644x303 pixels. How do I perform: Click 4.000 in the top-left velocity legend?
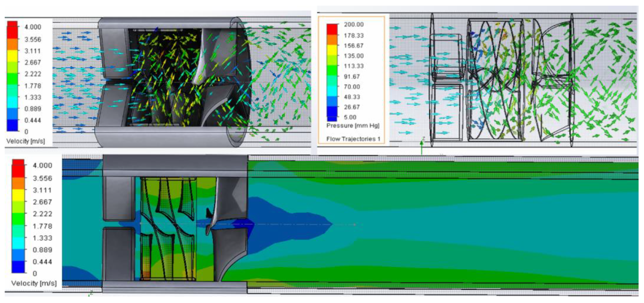pos(33,27)
